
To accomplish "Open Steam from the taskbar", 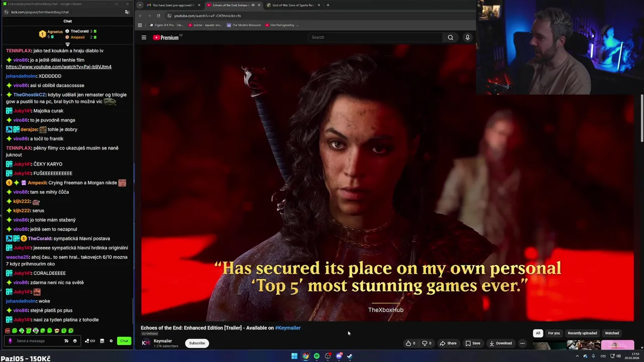I will click(350, 356).
